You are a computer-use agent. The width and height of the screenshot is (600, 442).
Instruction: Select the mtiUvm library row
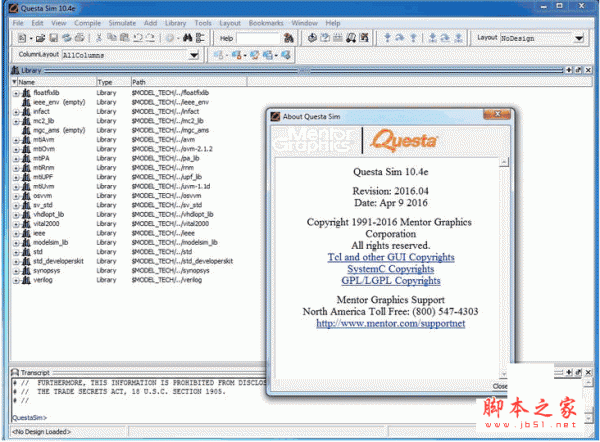pyautogui.click(x=44, y=187)
